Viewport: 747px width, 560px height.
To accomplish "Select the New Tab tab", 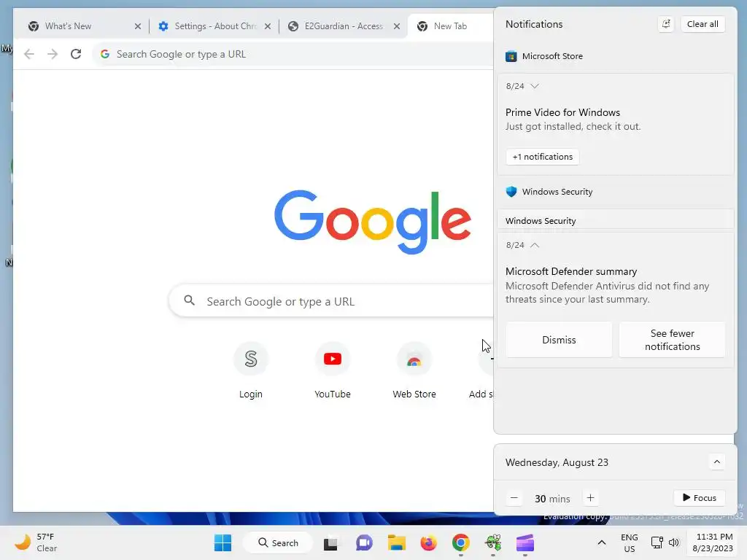I will point(450,26).
